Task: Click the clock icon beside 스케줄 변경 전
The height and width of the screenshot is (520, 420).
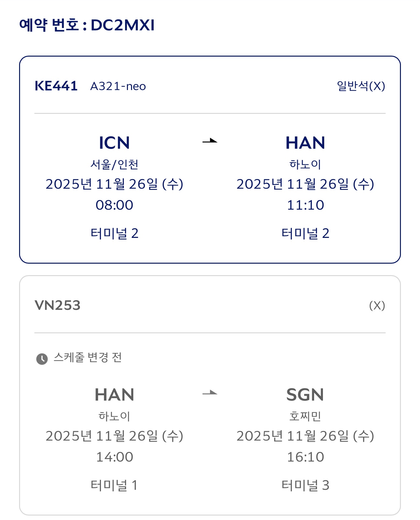Action: click(42, 359)
